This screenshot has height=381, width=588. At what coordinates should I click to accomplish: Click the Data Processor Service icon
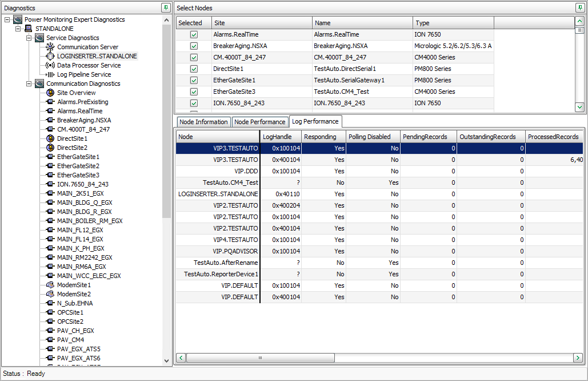click(50, 65)
